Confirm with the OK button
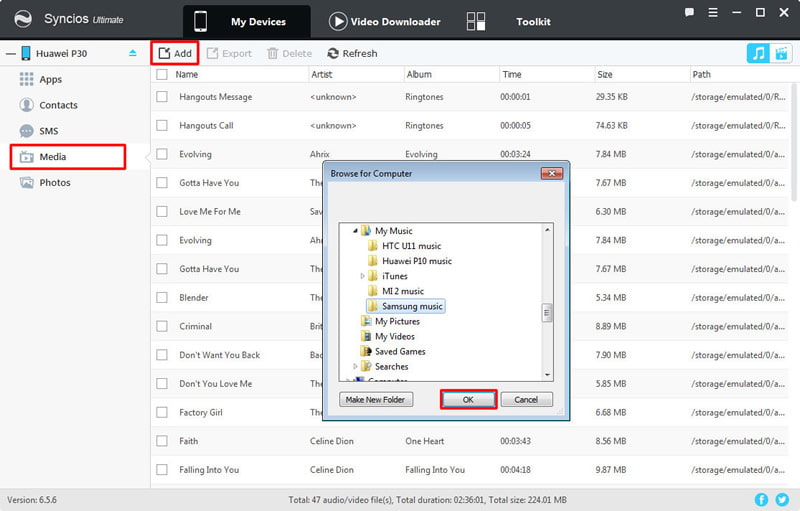Viewport: 800px width, 511px height. pos(468,399)
